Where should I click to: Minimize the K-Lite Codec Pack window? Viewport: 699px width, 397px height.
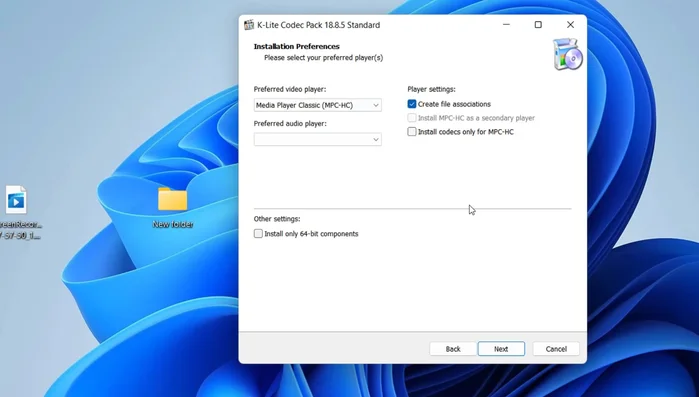point(506,25)
